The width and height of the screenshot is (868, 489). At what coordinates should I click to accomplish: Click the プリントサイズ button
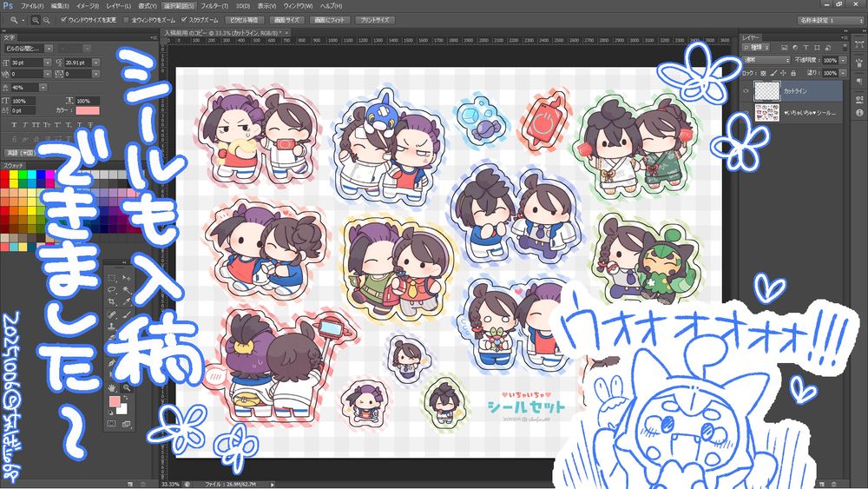[x=375, y=20]
